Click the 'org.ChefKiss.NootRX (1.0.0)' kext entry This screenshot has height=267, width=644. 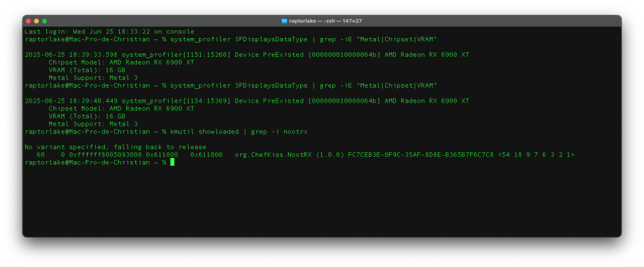click(289, 155)
